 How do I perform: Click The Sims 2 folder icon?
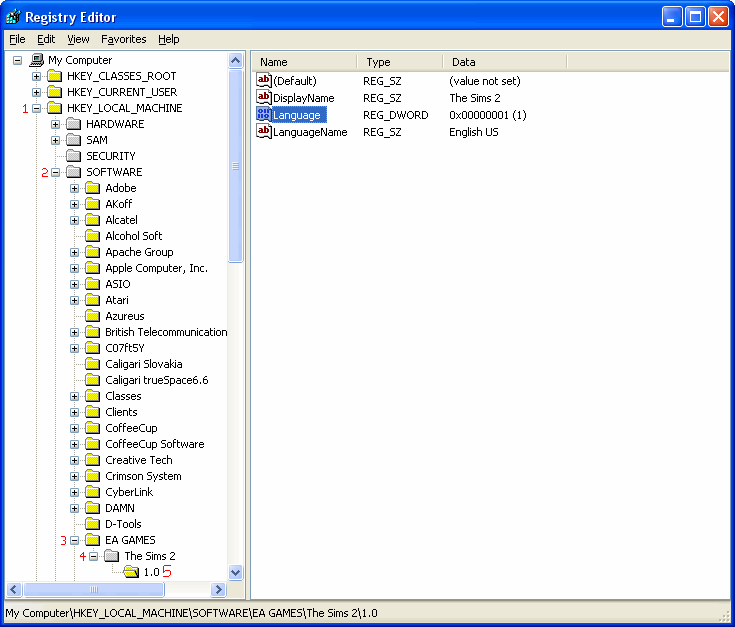click(112, 556)
